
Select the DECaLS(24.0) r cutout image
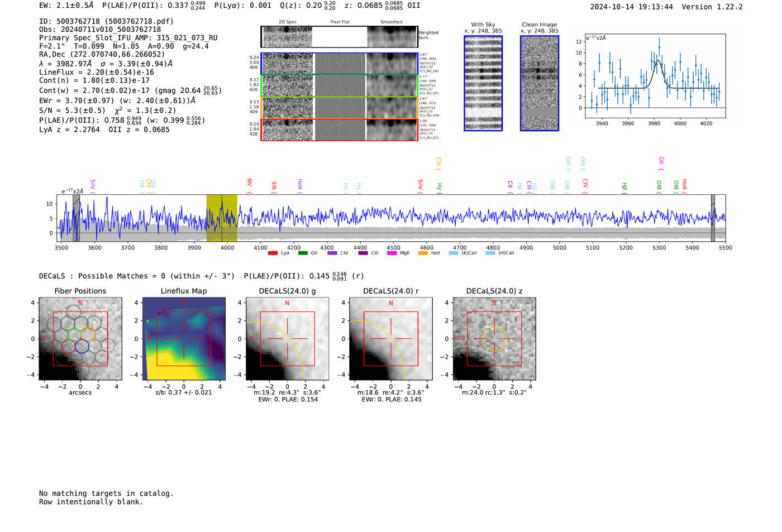390,339
